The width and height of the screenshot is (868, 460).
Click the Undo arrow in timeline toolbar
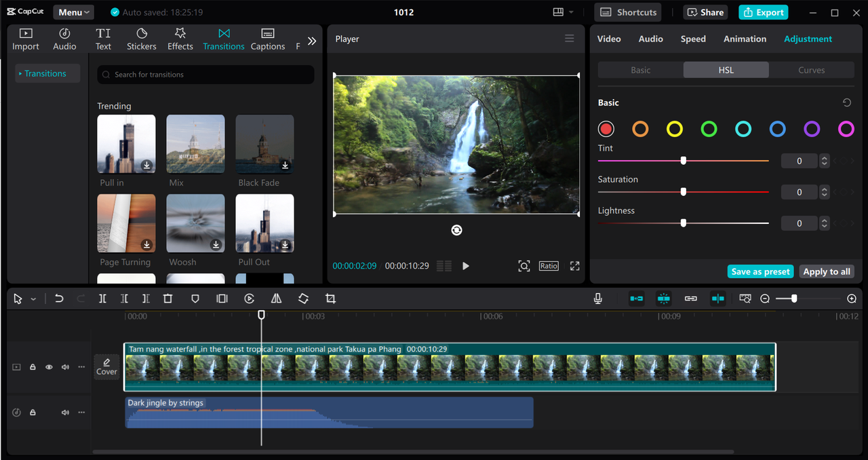tap(59, 299)
